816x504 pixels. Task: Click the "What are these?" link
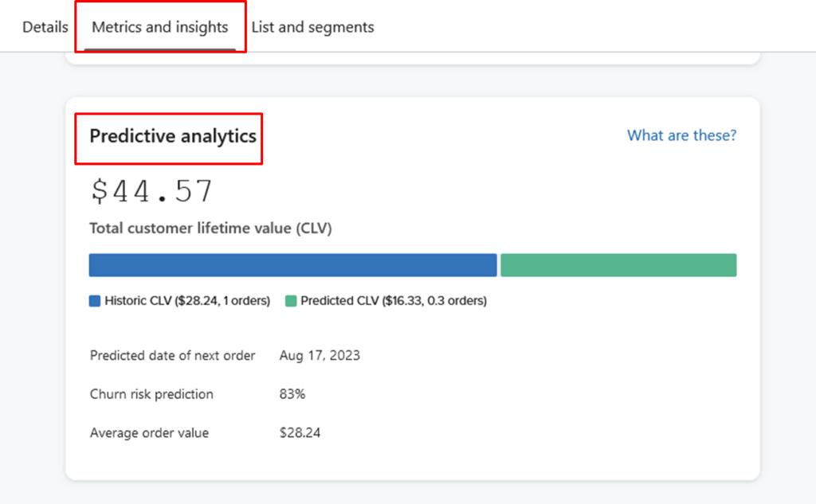coord(681,135)
